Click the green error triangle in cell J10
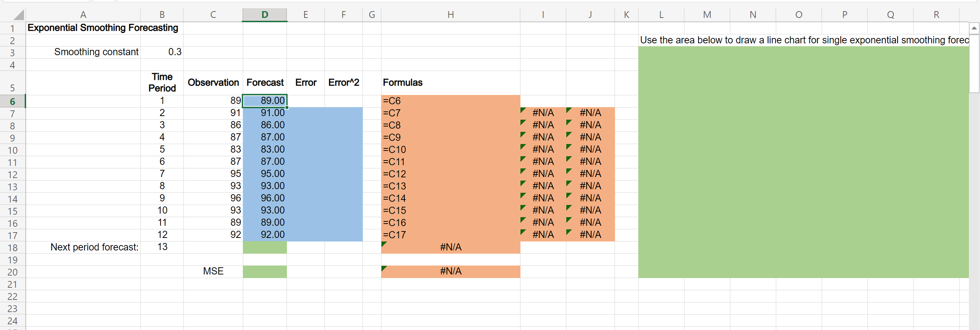This screenshot has height=330, width=980. point(569,146)
